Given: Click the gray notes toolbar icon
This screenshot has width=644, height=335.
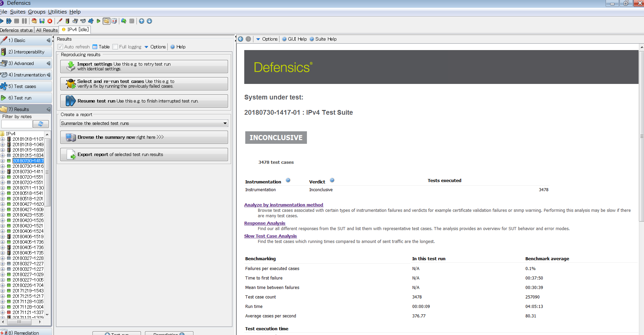Looking at the screenshot, I should coord(132,21).
